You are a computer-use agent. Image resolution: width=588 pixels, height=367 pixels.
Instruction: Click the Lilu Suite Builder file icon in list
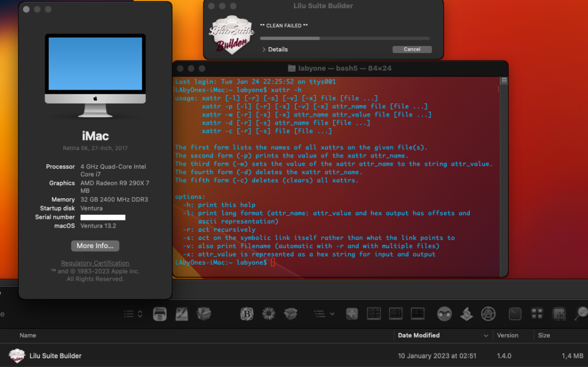click(17, 356)
